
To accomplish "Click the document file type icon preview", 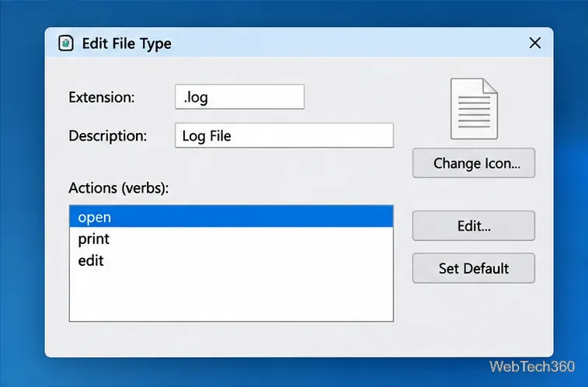I will click(474, 109).
